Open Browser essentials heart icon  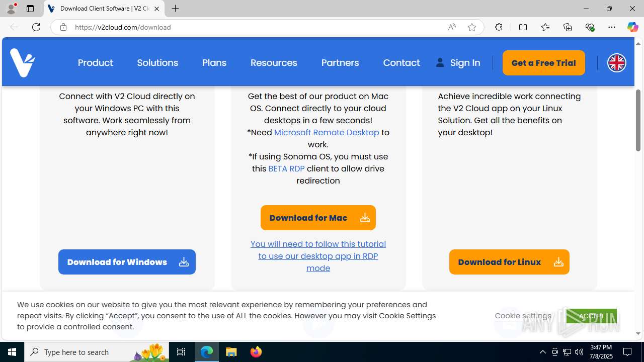(590, 27)
